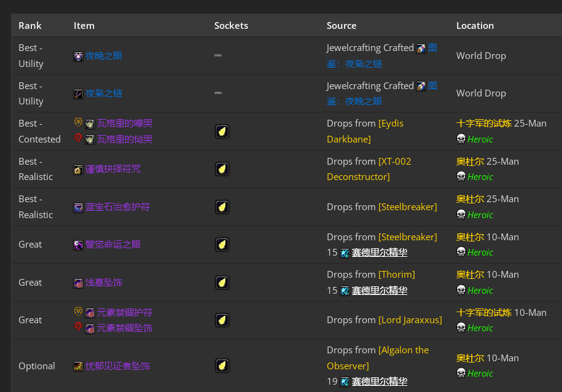Click the Sockets column header
The image size is (562, 392).
click(x=231, y=25)
